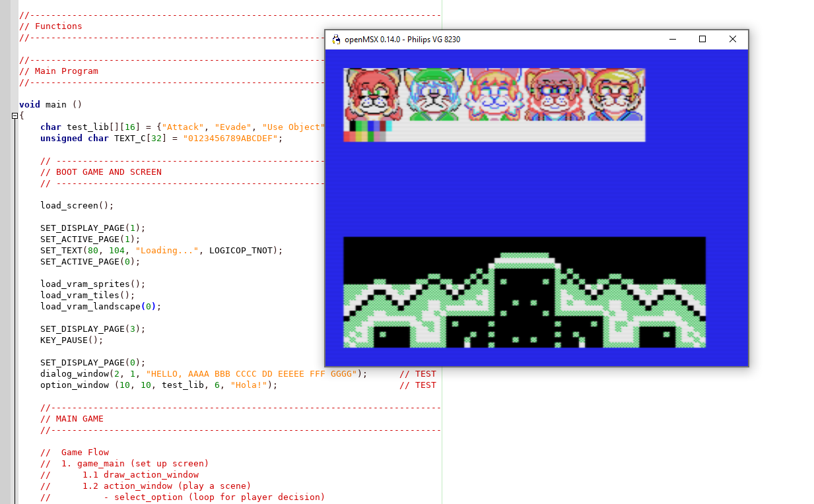Viewport: 814px width, 504px height.
Task: Pick the cyan palette swatch under portraits
Action: click(x=388, y=126)
